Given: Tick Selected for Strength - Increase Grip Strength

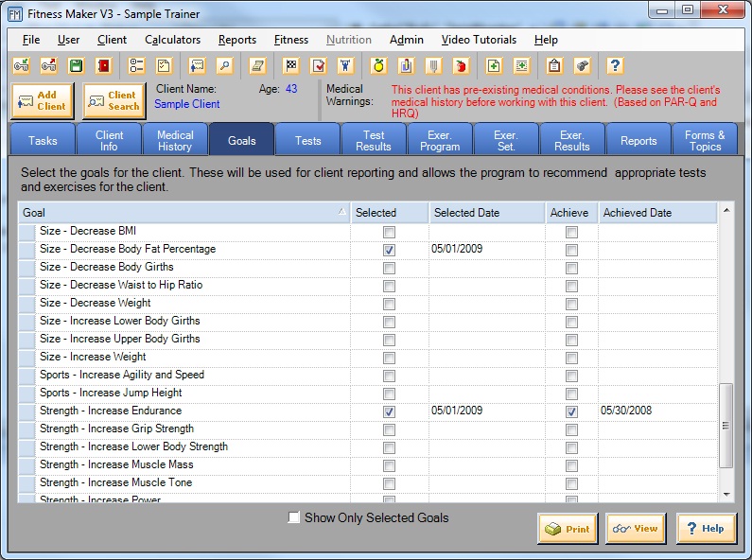Looking at the screenshot, I should point(389,430).
